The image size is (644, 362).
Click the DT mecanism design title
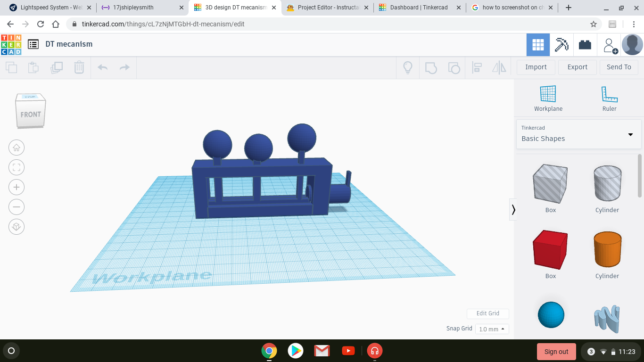69,44
